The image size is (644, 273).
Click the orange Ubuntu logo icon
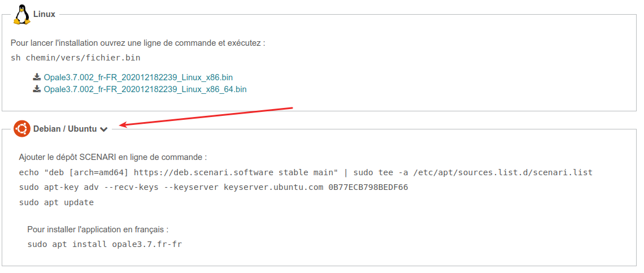[x=22, y=129]
